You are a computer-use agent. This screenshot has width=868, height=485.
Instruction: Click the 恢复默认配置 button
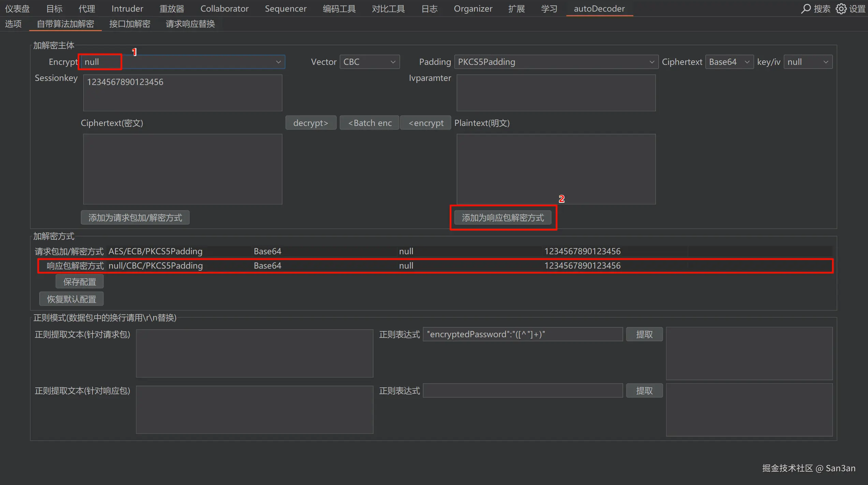click(x=71, y=299)
